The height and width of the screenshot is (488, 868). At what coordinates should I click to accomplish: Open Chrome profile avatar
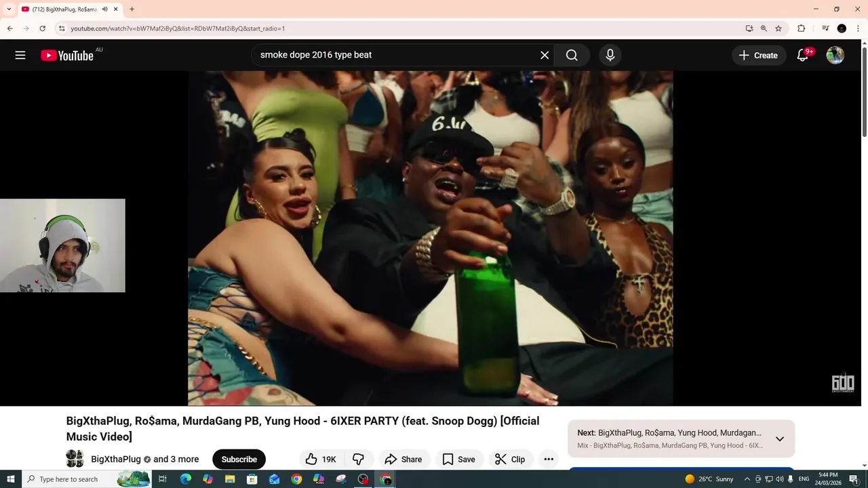click(x=842, y=28)
